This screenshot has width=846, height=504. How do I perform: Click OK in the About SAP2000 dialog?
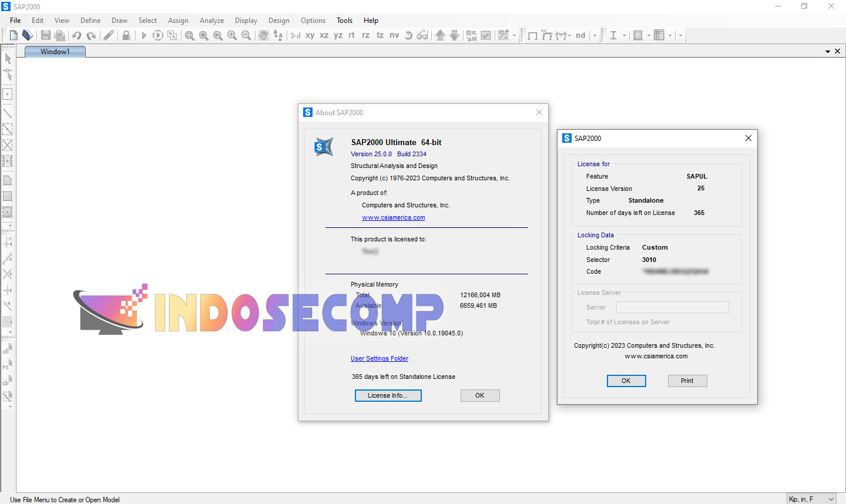click(x=480, y=395)
